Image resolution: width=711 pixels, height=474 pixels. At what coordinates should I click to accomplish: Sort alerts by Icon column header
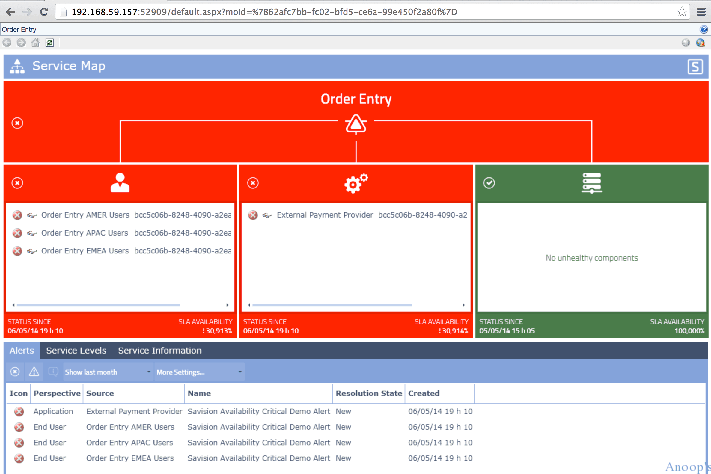click(x=19, y=393)
